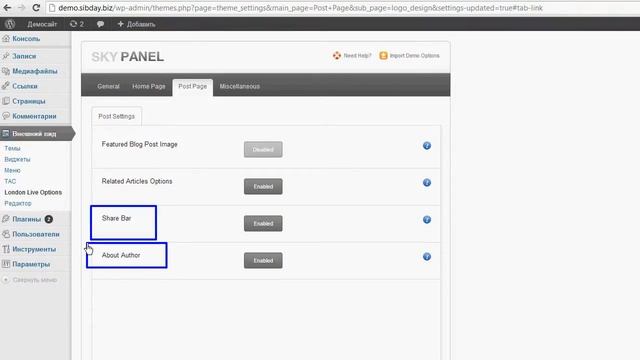Screen dimensions: 640x360
Task: Go forward with the browser forward arrow
Action: pos(21,7)
